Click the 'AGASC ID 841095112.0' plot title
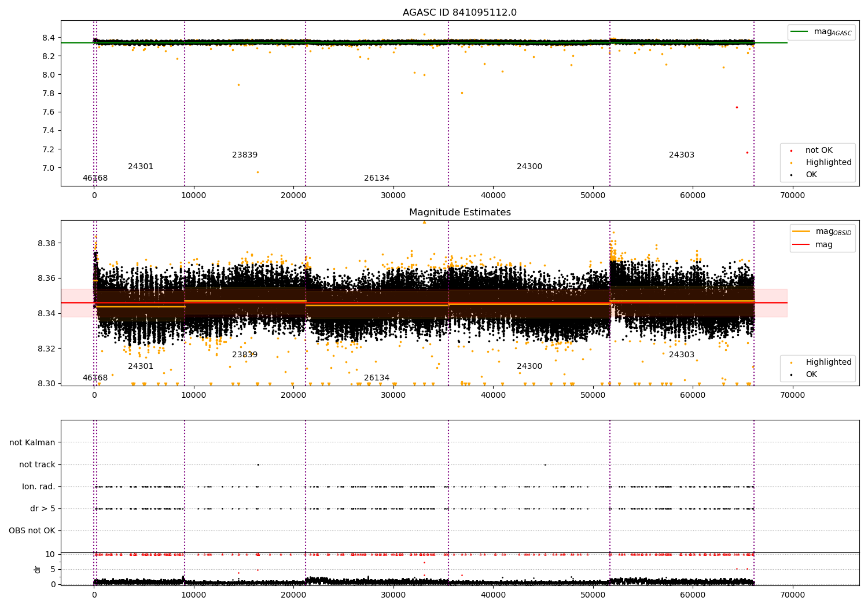Screen dimensions: 868x608 click(x=459, y=13)
